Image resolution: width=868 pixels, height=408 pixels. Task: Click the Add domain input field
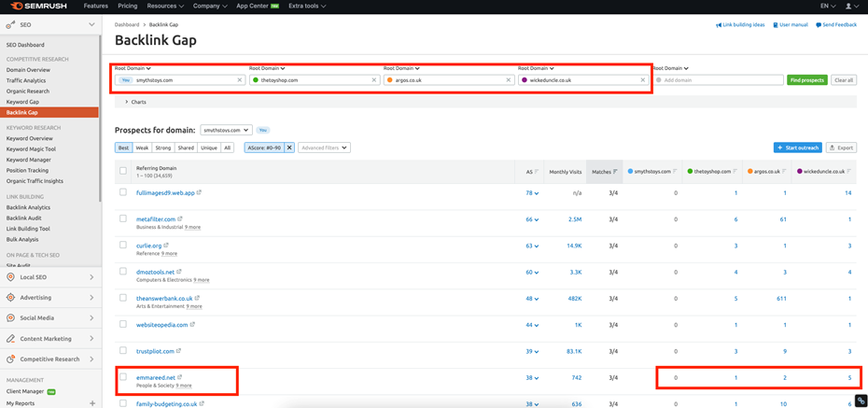pyautogui.click(x=719, y=80)
